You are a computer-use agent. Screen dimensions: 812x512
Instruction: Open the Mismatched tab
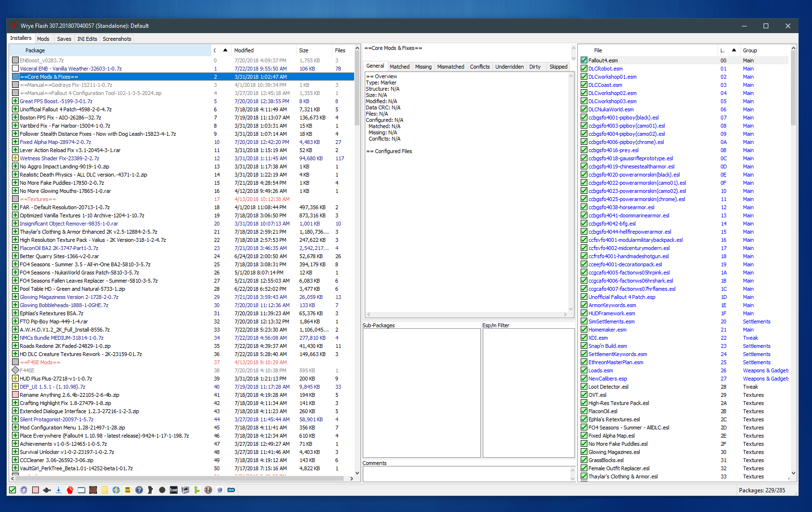click(x=451, y=67)
